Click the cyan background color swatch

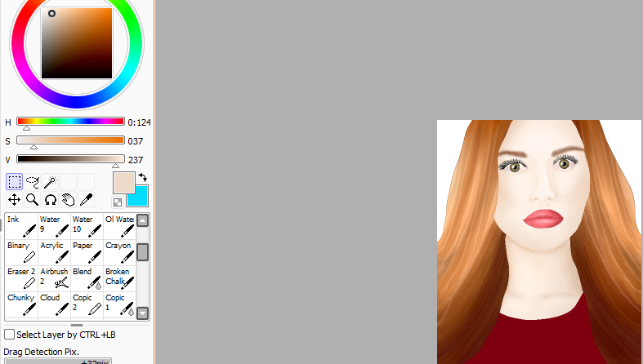pos(140,197)
